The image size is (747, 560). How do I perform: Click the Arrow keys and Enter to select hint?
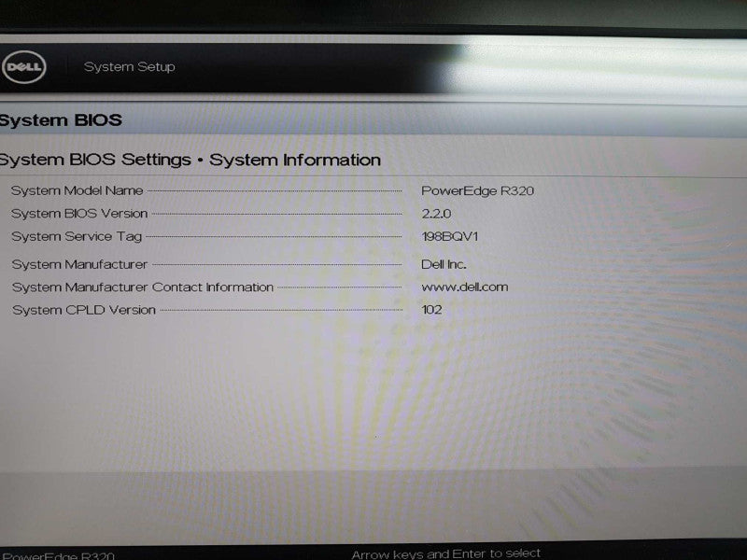click(446, 553)
